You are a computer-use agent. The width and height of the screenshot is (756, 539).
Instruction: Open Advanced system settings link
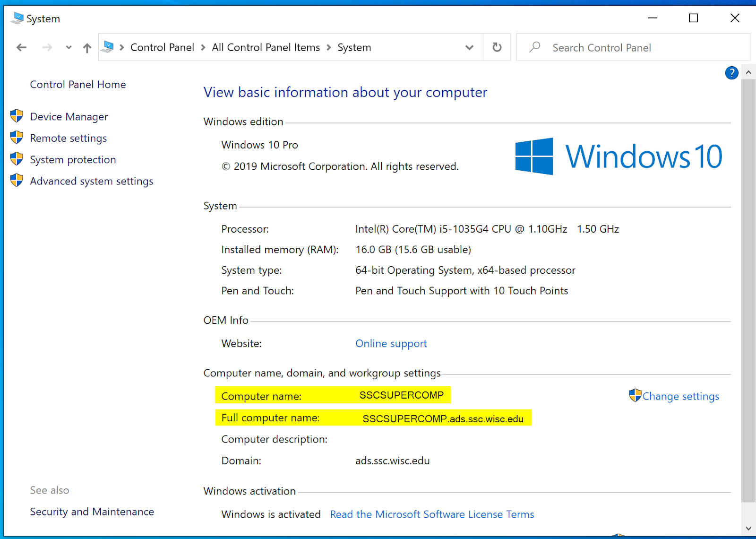pos(92,181)
